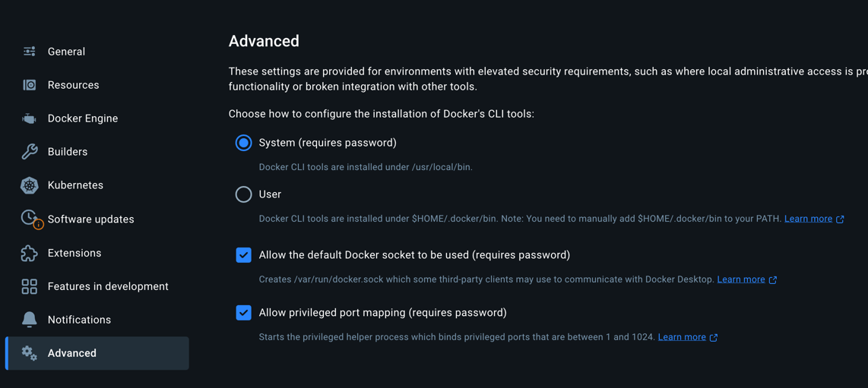Viewport: 868px width, 388px height.
Task: Uncheck Allow privileged port mapping
Action: pyautogui.click(x=243, y=313)
